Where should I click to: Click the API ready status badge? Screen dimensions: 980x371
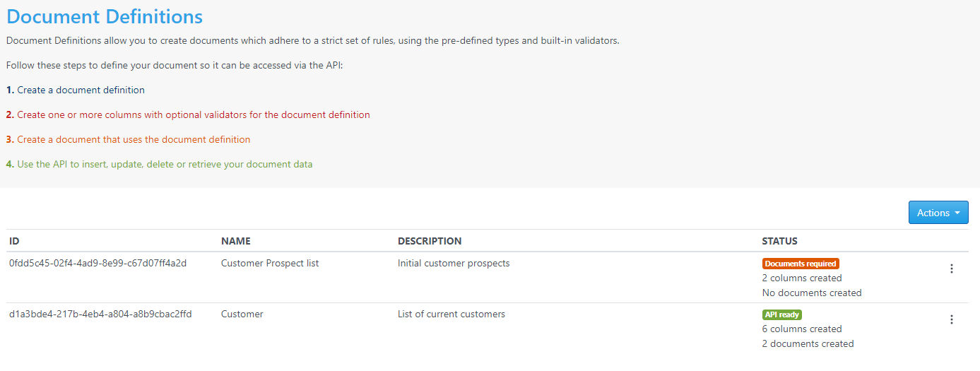(x=782, y=314)
